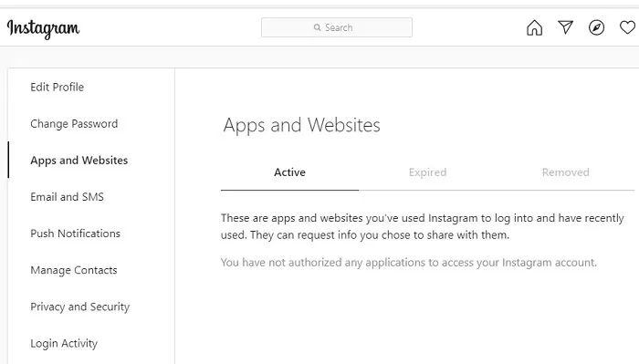639x364 pixels.
Task: Click the Apps and Websites page heading
Action: 301,125
